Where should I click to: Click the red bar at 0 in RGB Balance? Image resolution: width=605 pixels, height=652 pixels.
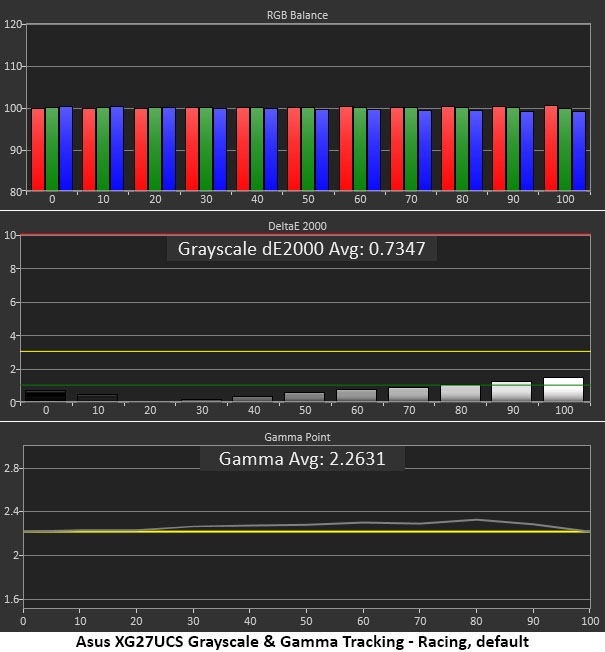(x=38, y=150)
